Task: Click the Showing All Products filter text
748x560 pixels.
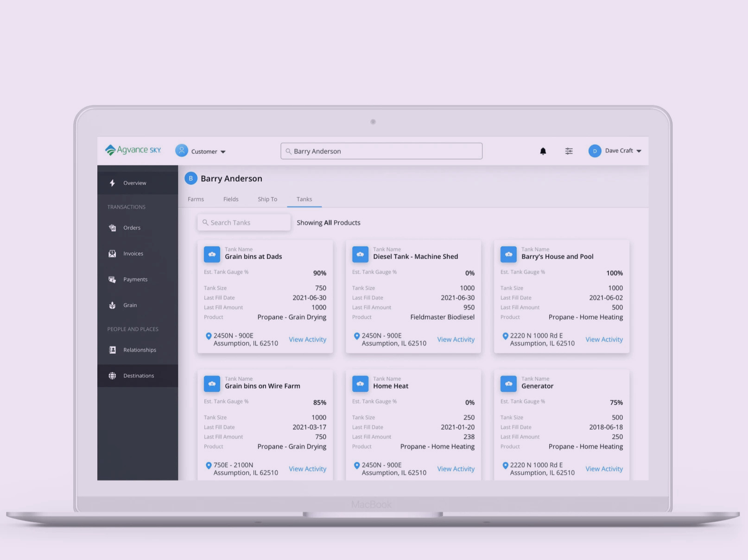Action: pos(329,223)
